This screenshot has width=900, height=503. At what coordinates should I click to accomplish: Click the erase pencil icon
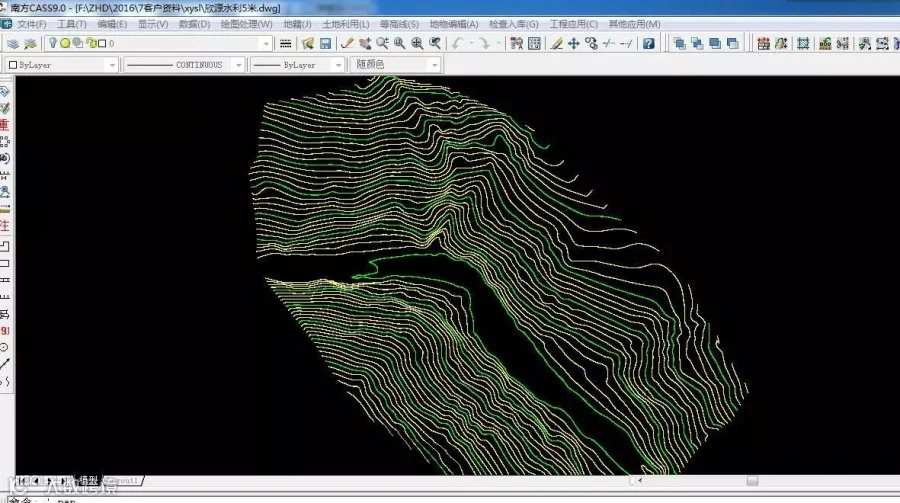556,44
